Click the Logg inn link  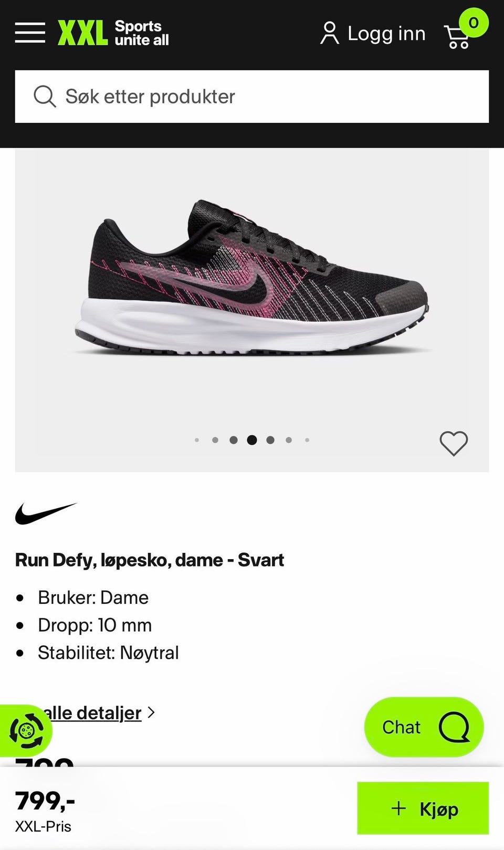(x=386, y=34)
